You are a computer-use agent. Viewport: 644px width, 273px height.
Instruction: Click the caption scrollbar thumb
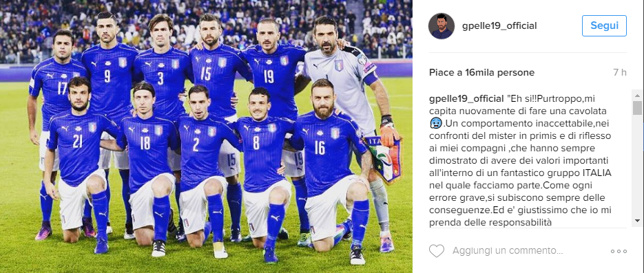(637, 108)
